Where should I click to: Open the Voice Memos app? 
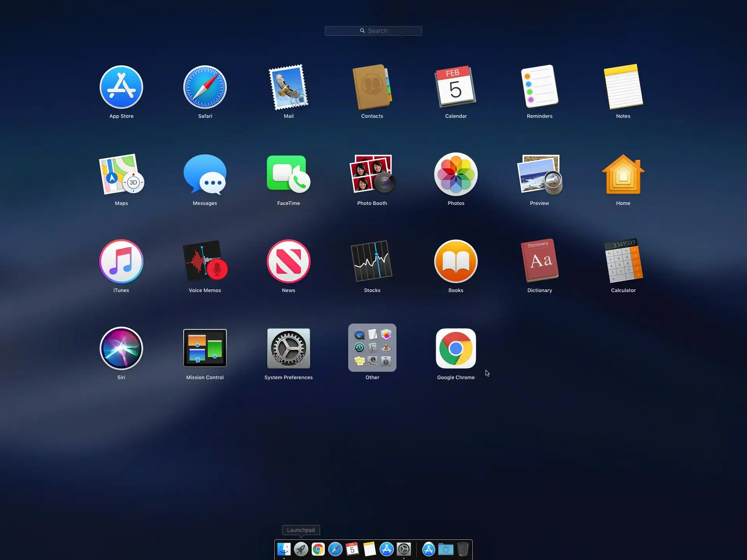205,261
